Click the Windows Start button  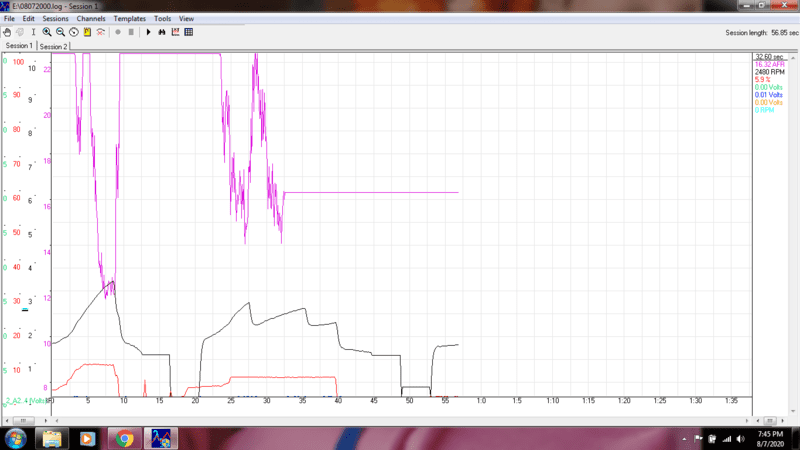(x=16, y=438)
